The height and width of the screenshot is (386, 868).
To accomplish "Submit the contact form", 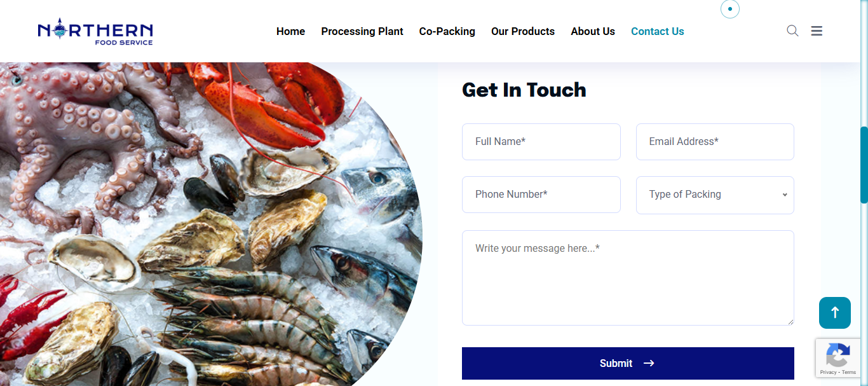I will point(628,363).
